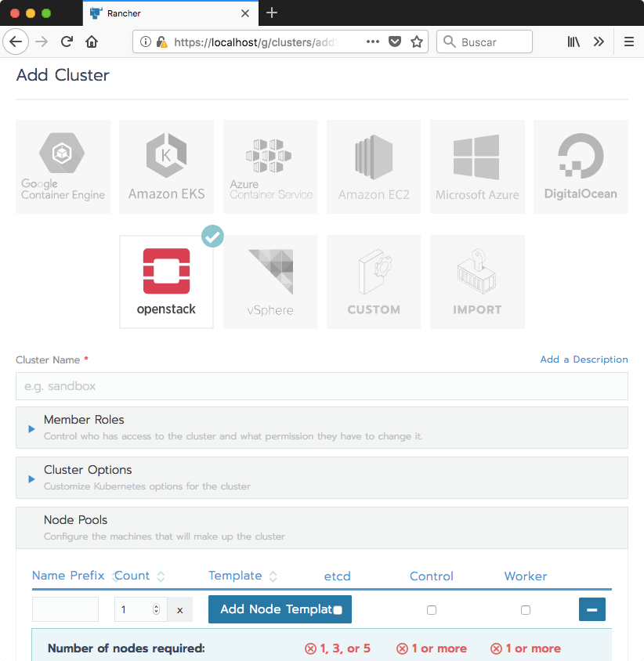Select the openstack provider tile

tap(166, 282)
